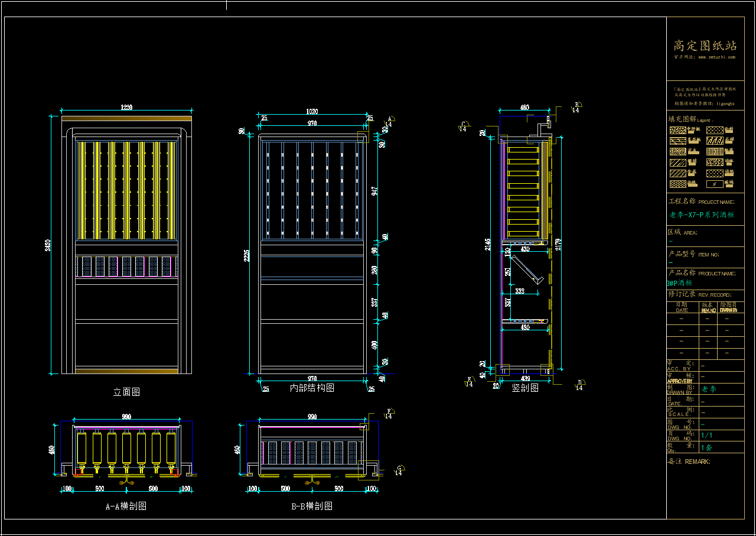The image size is (756, 536).
Task: Select the brick-pattern hatch swatch in the legend
Action: (x=715, y=151)
